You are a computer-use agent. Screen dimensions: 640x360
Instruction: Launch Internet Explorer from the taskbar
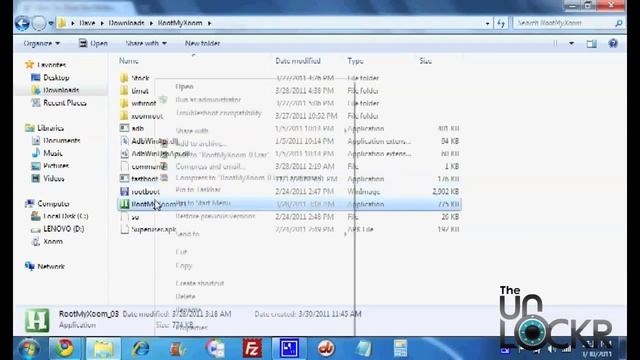pyautogui.click(x=140, y=349)
